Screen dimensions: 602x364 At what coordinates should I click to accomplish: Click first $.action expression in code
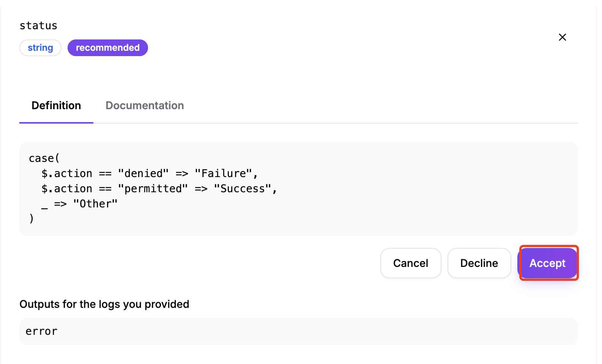click(67, 173)
